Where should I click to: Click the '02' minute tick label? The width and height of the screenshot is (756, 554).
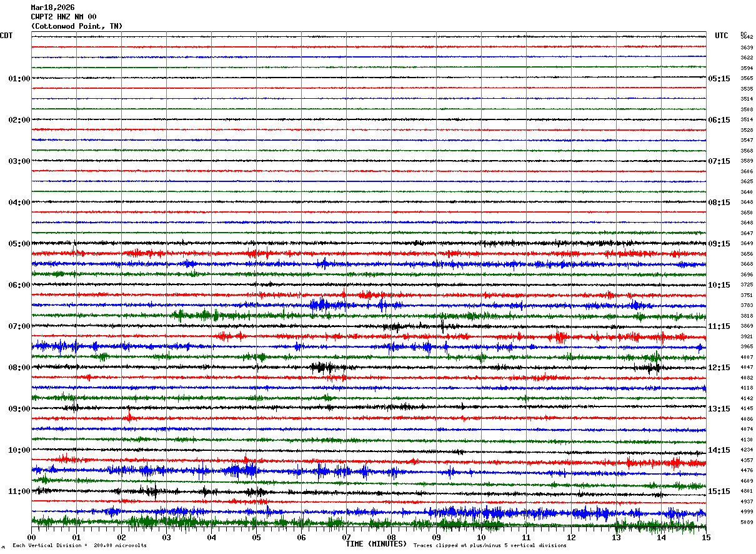[x=122, y=538]
